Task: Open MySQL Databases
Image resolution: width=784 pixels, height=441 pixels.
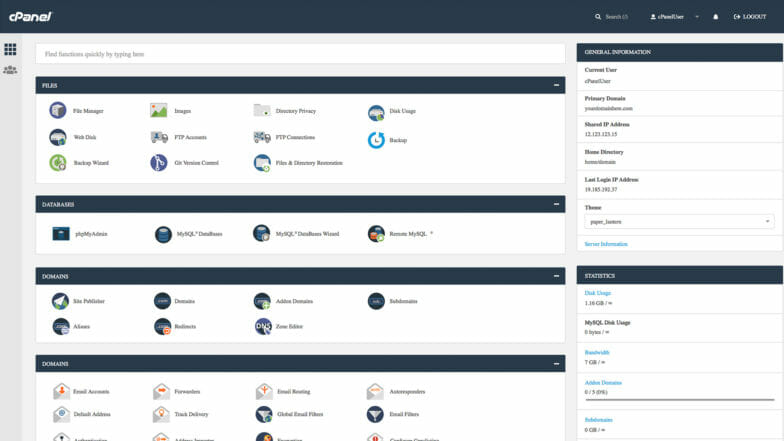Action: tap(163, 234)
